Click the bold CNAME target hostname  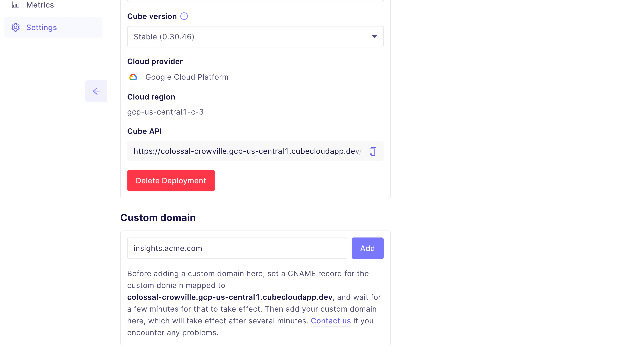point(230,297)
